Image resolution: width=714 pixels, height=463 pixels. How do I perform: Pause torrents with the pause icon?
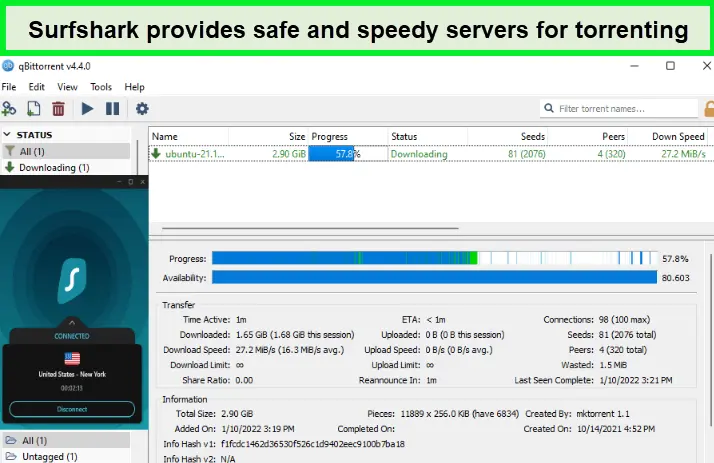click(112, 109)
